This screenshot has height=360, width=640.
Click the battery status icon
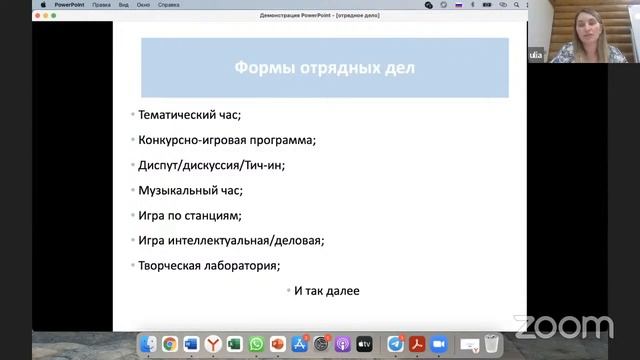tap(487, 5)
